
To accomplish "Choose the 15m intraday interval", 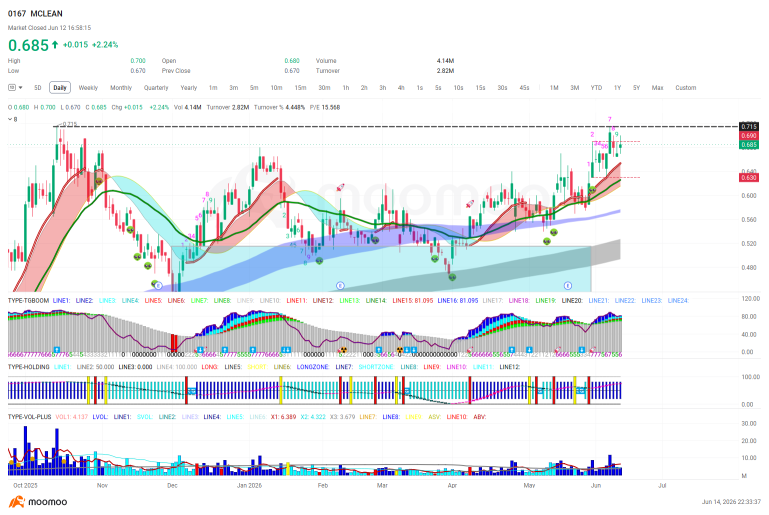I will click(300, 88).
